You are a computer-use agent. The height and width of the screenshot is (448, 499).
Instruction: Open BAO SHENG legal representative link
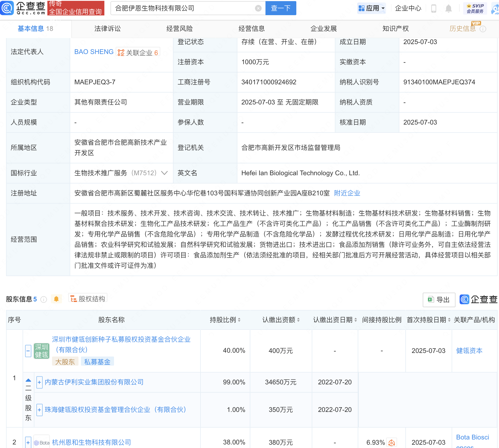tap(94, 52)
